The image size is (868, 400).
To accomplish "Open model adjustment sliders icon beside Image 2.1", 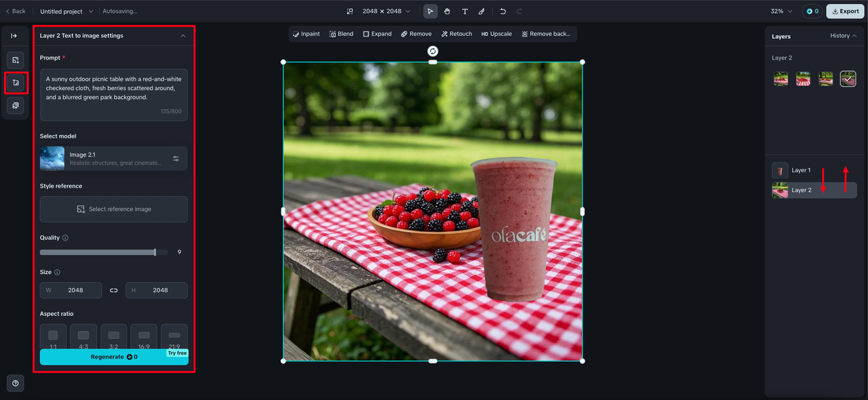I will pyautogui.click(x=176, y=159).
